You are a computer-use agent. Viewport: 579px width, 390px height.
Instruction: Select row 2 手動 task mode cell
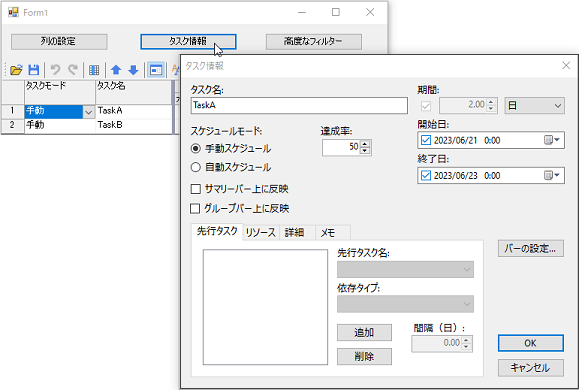pyautogui.click(x=60, y=125)
